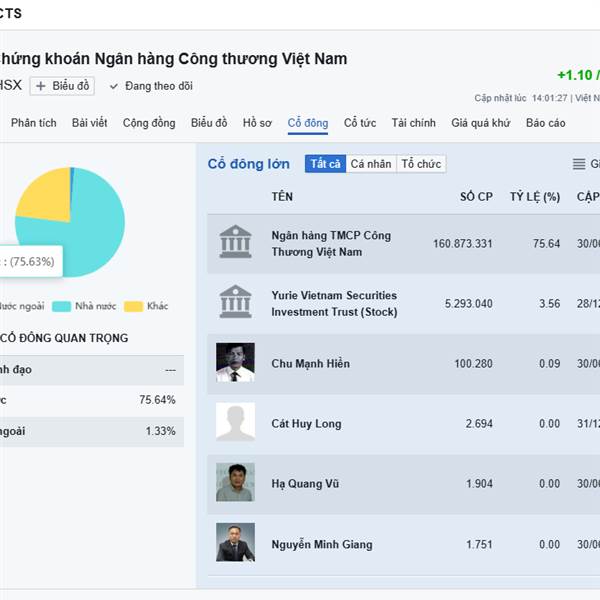
Task: Open the Cộng đồng tab
Action: (149, 123)
